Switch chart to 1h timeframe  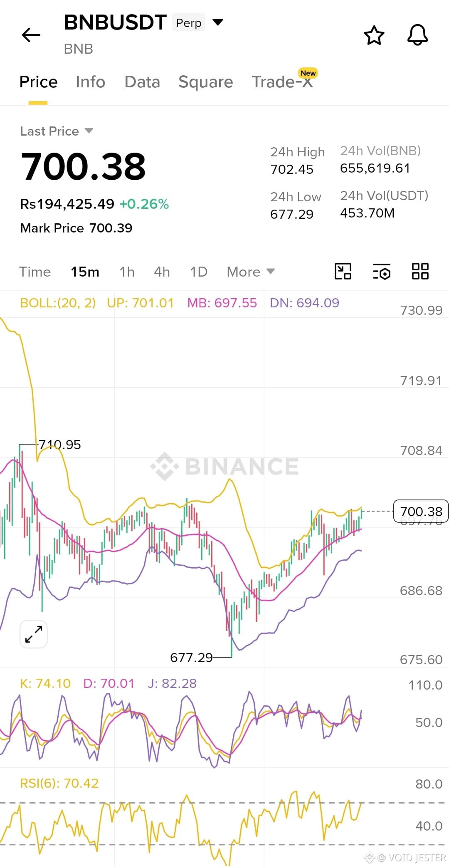tap(127, 272)
